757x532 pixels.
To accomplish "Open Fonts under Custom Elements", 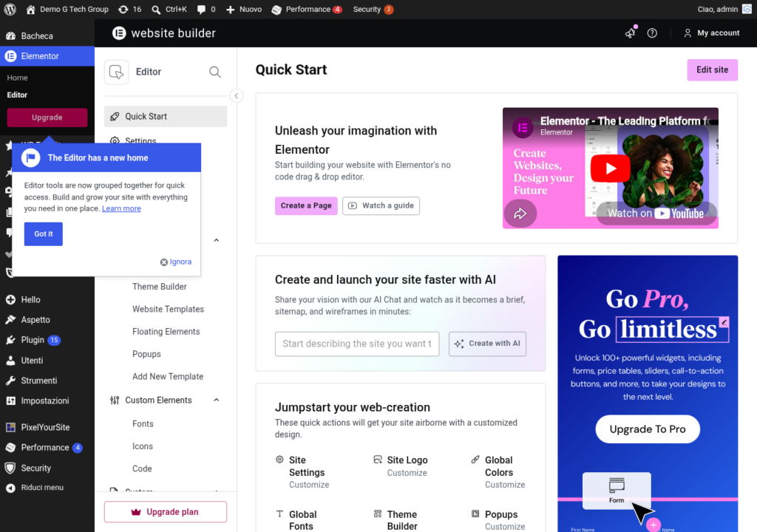I will coord(143,424).
